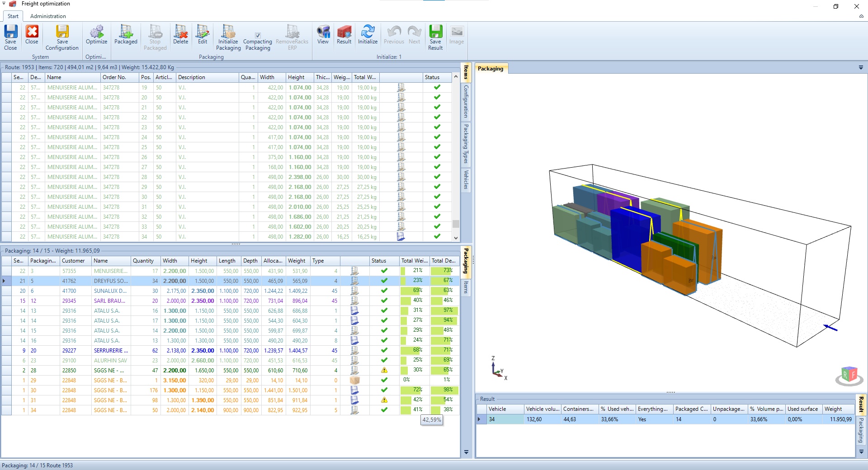Click the 97% depth bar of packaging 13
The width and height of the screenshot is (868, 470).
[444, 310]
